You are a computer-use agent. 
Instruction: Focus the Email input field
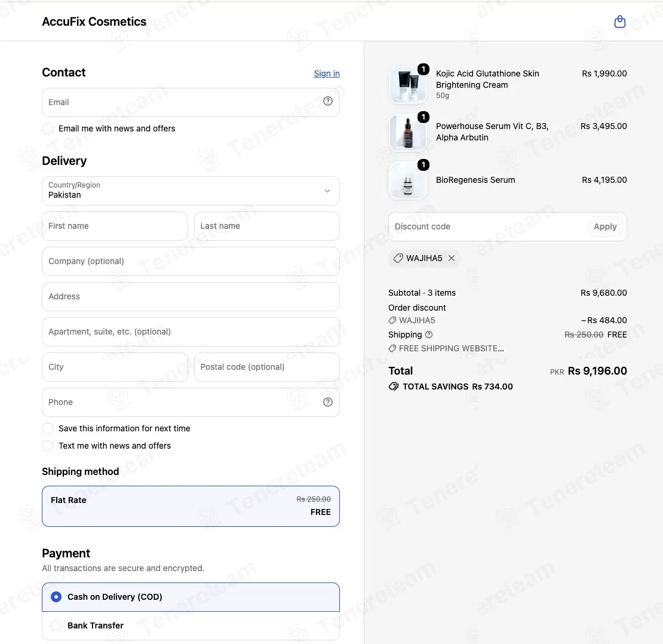(x=191, y=102)
